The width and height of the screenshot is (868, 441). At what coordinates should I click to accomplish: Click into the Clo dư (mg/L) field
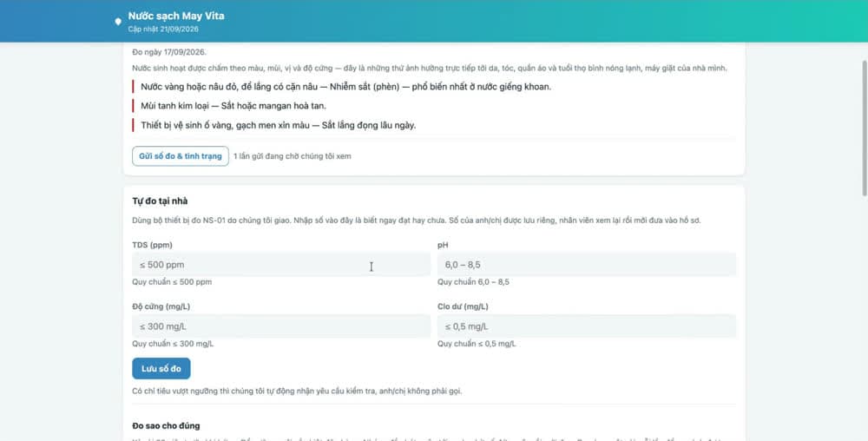[x=586, y=326]
